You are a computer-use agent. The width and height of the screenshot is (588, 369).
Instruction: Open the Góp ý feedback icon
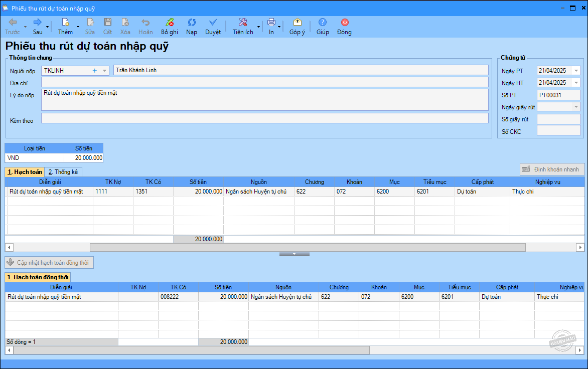point(297,23)
